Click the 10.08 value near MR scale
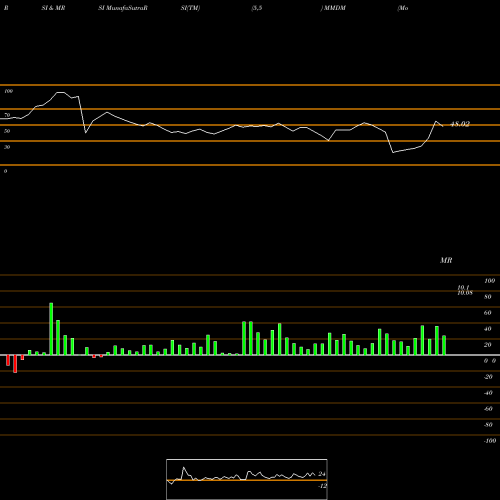 coord(465,293)
